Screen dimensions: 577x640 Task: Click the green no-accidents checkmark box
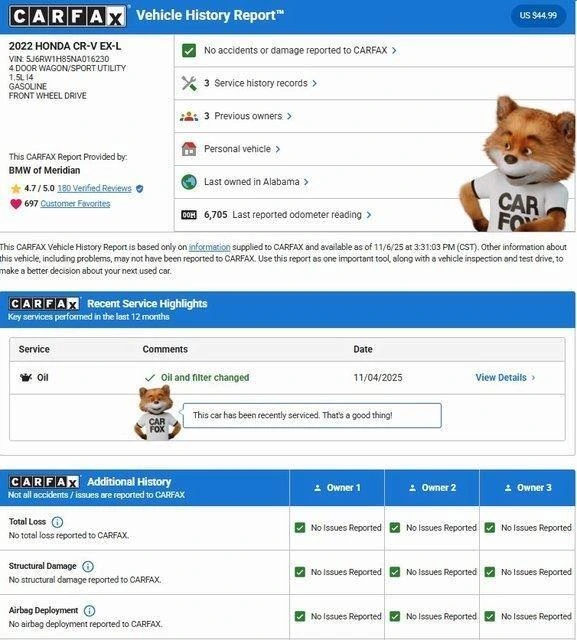(189, 51)
